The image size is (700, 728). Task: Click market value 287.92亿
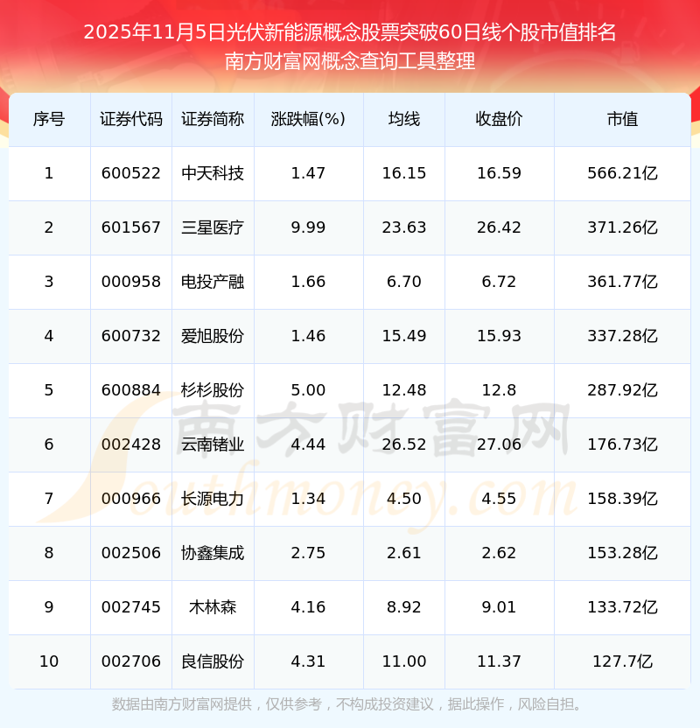click(x=622, y=390)
